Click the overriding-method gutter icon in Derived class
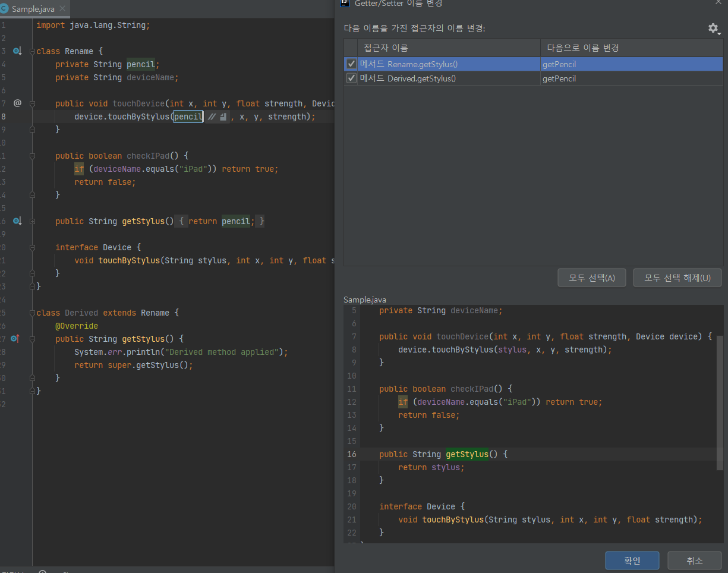The image size is (728, 573). (x=16, y=339)
